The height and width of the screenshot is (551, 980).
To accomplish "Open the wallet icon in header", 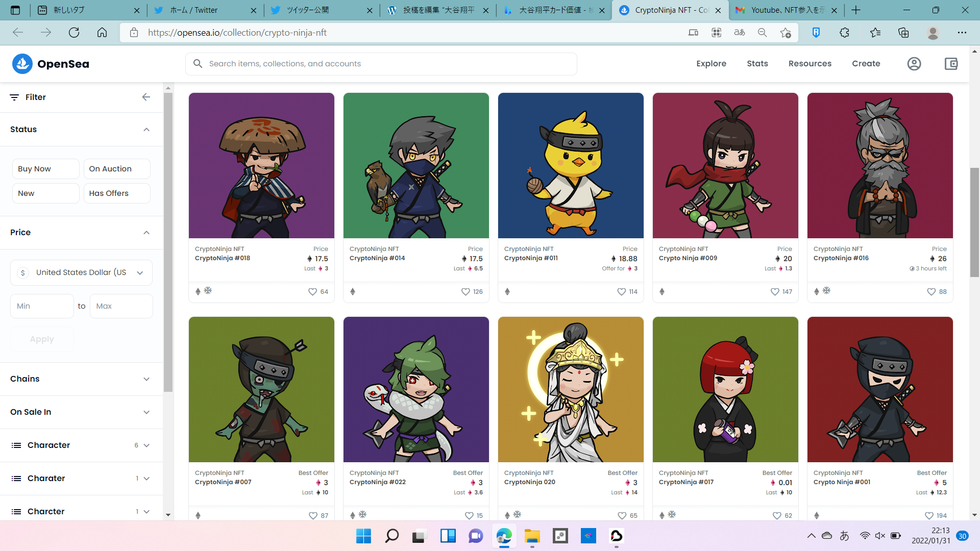I will [951, 64].
